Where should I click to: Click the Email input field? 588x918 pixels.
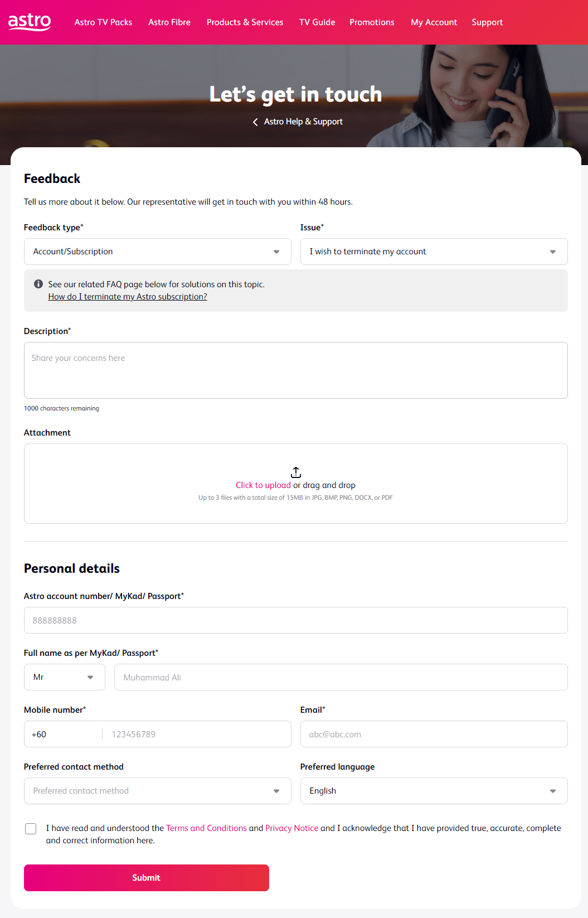(x=434, y=734)
